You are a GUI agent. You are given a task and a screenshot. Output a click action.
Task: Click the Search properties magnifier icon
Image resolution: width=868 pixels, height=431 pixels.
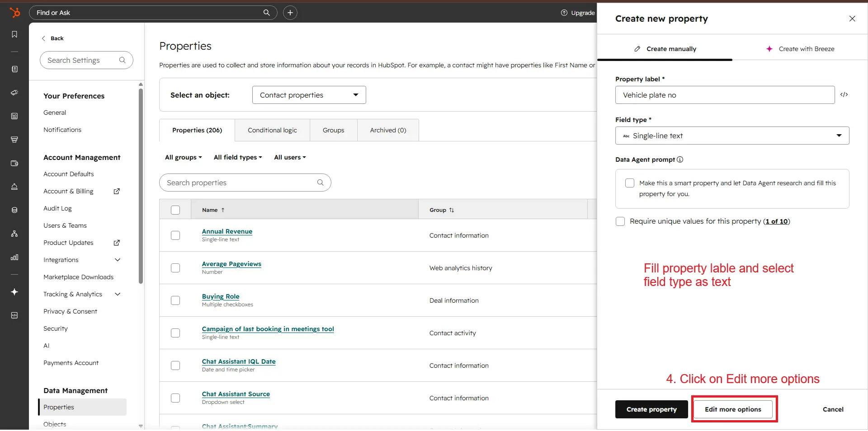pyautogui.click(x=320, y=183)
